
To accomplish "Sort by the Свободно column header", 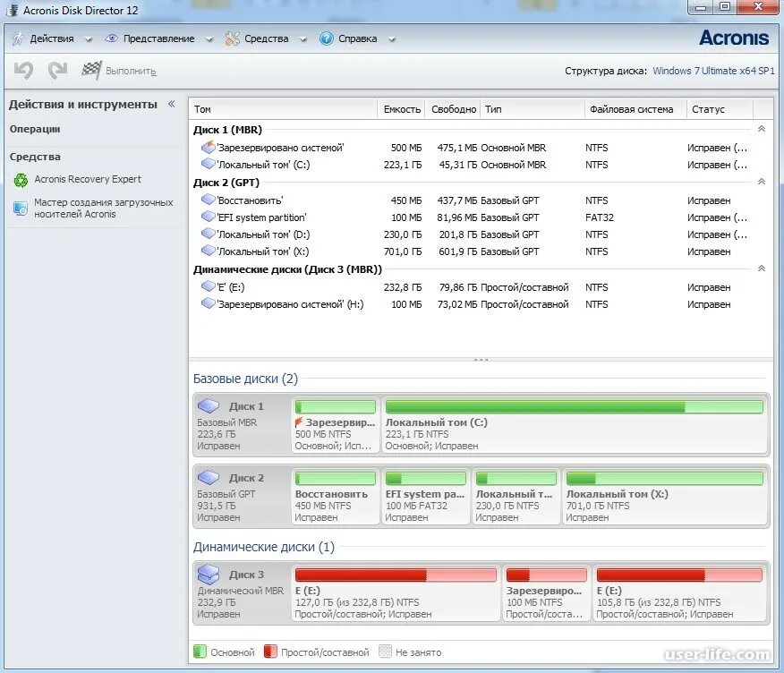I will (x=453, y=109).
